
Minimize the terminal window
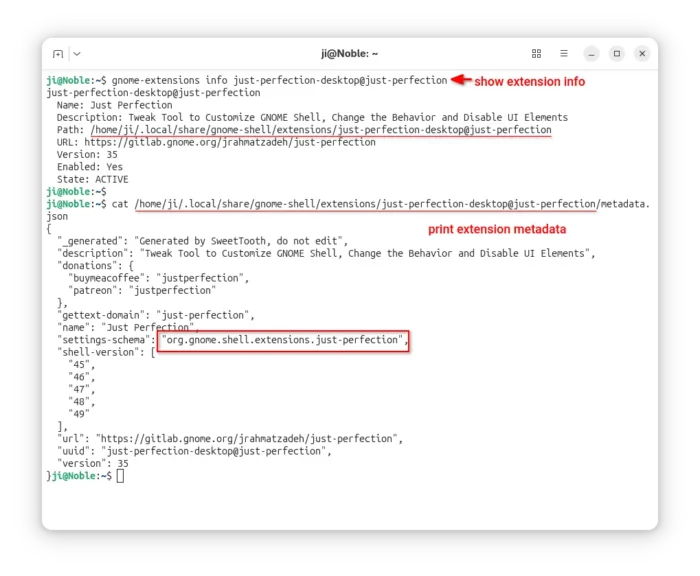pos(592,54)
